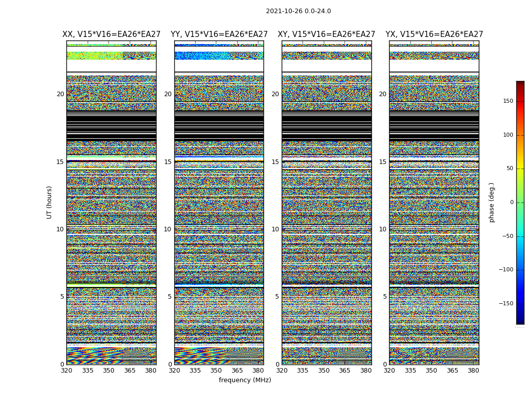This screenshot has height=405, width=532.
Task: Click the "320" frequency tick under YY panel
Action: coord(174,371)
